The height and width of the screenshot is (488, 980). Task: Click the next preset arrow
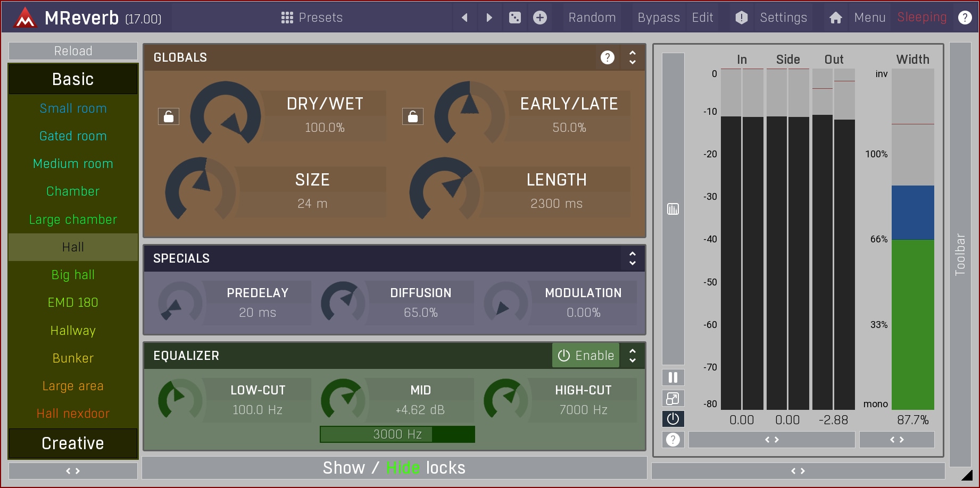[x=489, y=18]
